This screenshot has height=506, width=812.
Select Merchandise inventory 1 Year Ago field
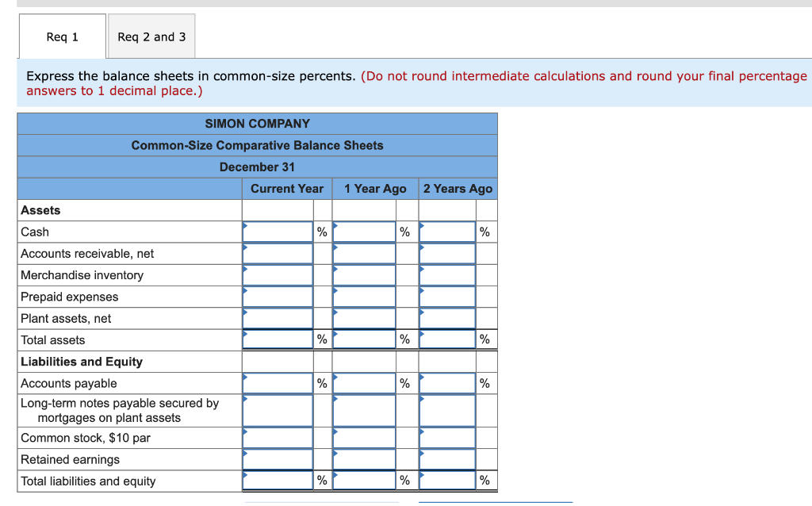click(364, 275)
